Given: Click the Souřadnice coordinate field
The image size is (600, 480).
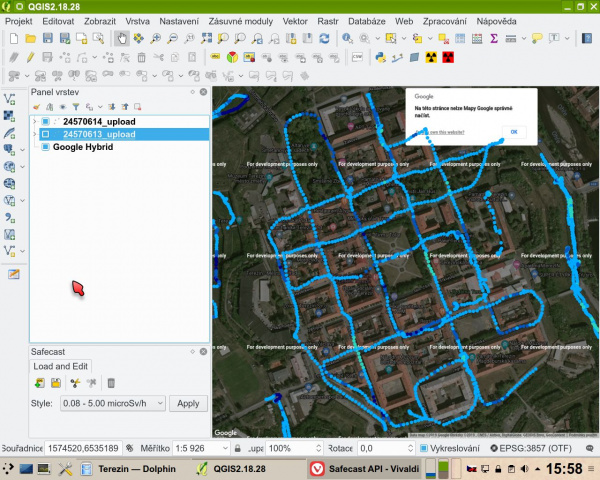Looking at the screenshot, I should 83,448.
